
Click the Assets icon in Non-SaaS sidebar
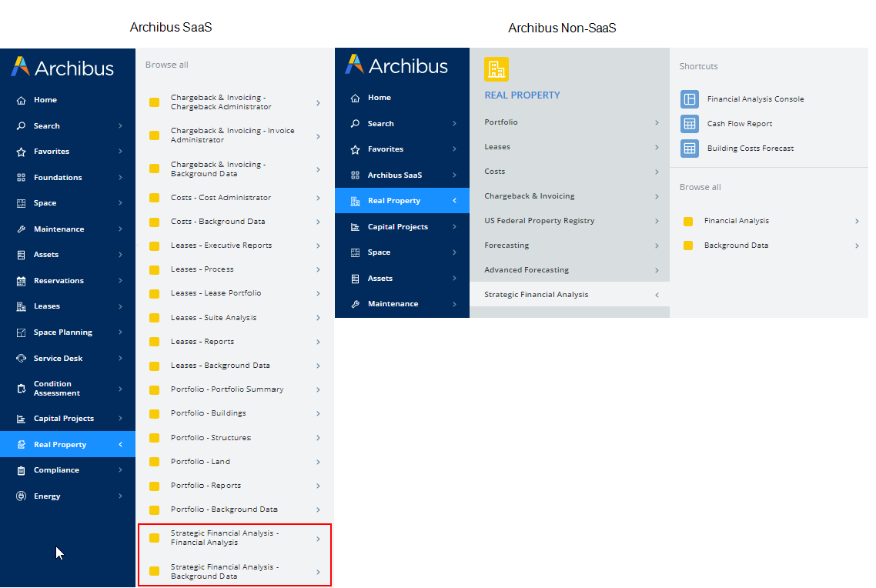coord(355,278)
